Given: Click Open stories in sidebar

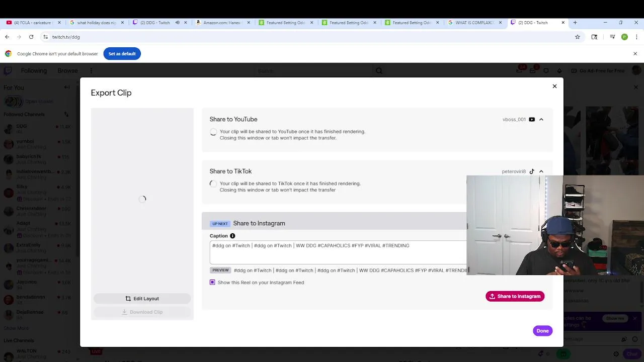Looking at the screenshot, I should (39, 102).
